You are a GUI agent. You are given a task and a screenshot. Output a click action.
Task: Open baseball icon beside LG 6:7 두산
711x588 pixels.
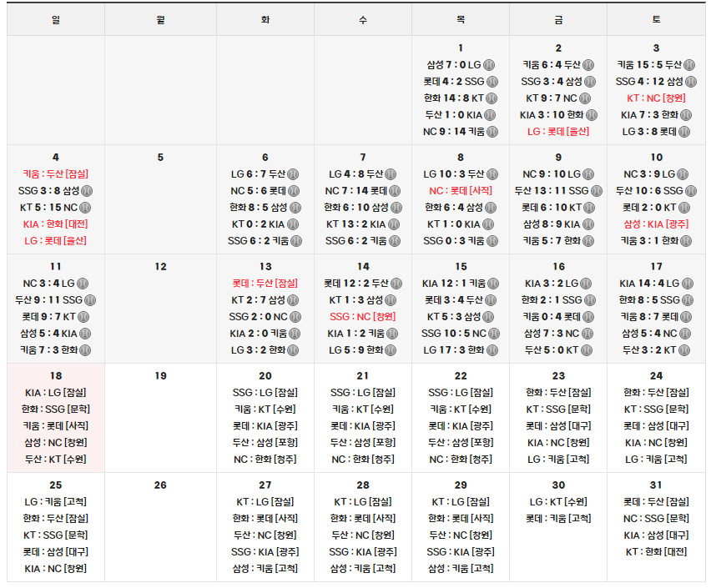pos(293,174)
